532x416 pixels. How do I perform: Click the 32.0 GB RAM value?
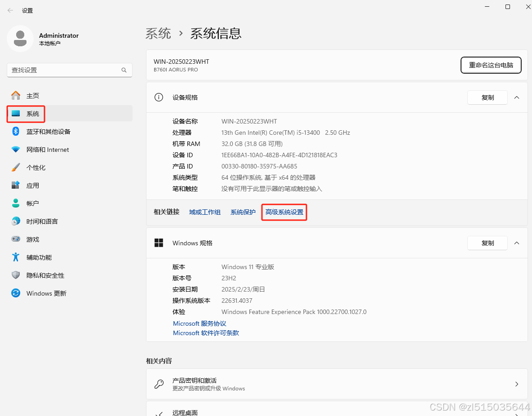click(x=252, y=144)
